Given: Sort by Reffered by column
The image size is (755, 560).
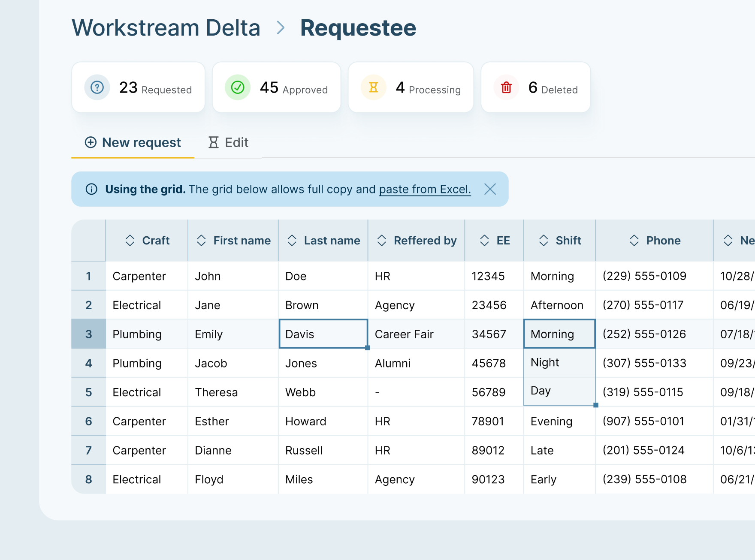Looking at the screenshot, I should pyautogui.click(x=382, y=241).
